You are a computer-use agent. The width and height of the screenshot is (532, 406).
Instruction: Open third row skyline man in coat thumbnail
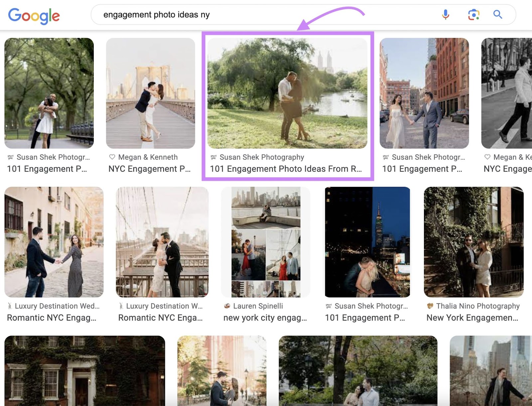[x=491, y=371]
